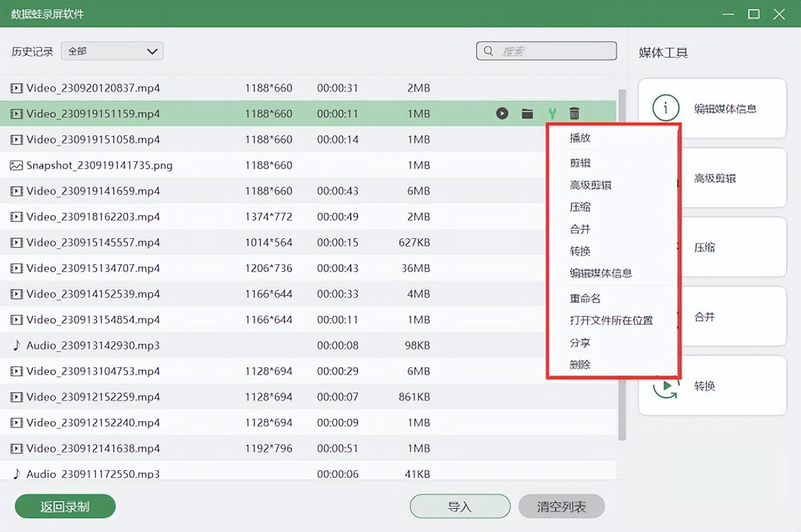The image size is (801, 532).
Task: Click the video file icon of Video_230920120837.mp4
Action: click(17, 88)
